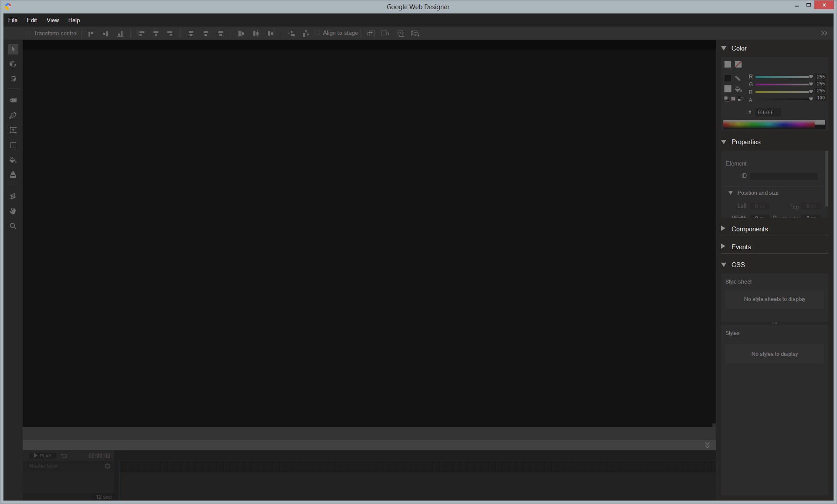Select the Text tool

[x=13, y=130]
